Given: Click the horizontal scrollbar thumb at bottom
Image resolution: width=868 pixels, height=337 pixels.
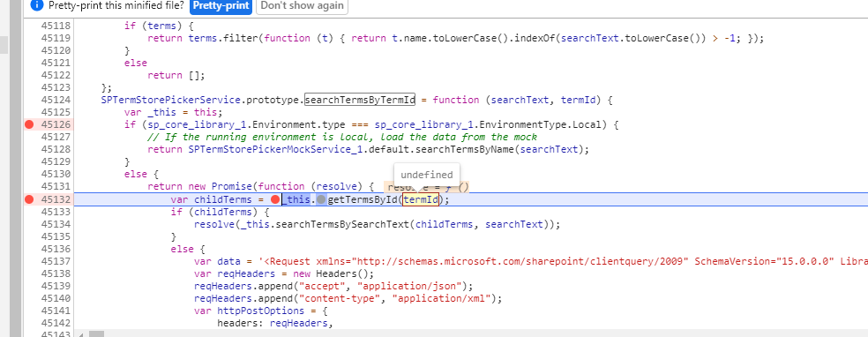Looking at the screenshot, I should tap(97, 333).
